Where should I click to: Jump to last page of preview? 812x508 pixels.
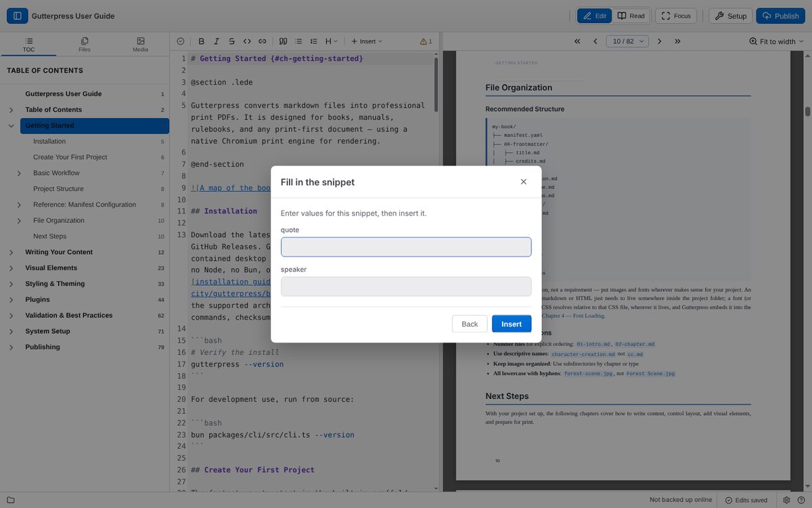point(677,41)
